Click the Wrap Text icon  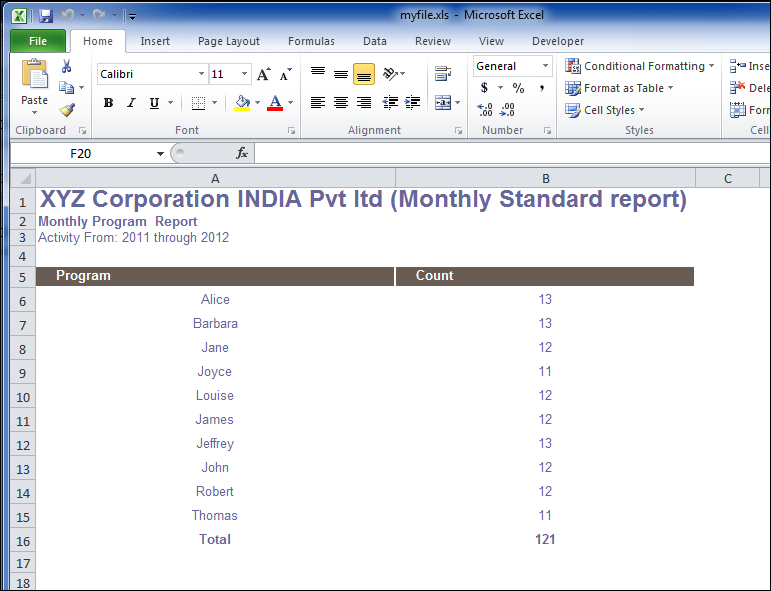click(442, 74)
